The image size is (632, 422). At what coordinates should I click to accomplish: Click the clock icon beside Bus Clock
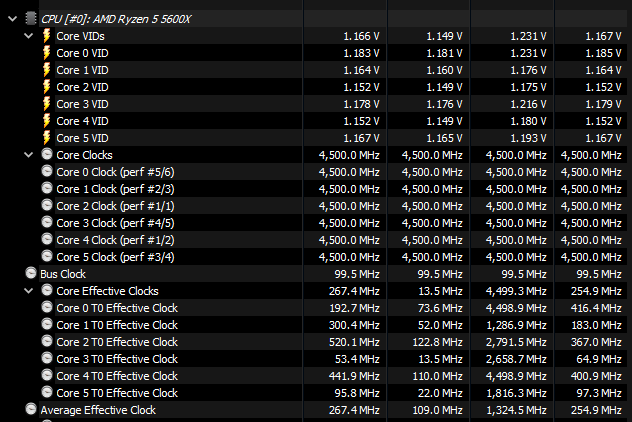(31, 273)
